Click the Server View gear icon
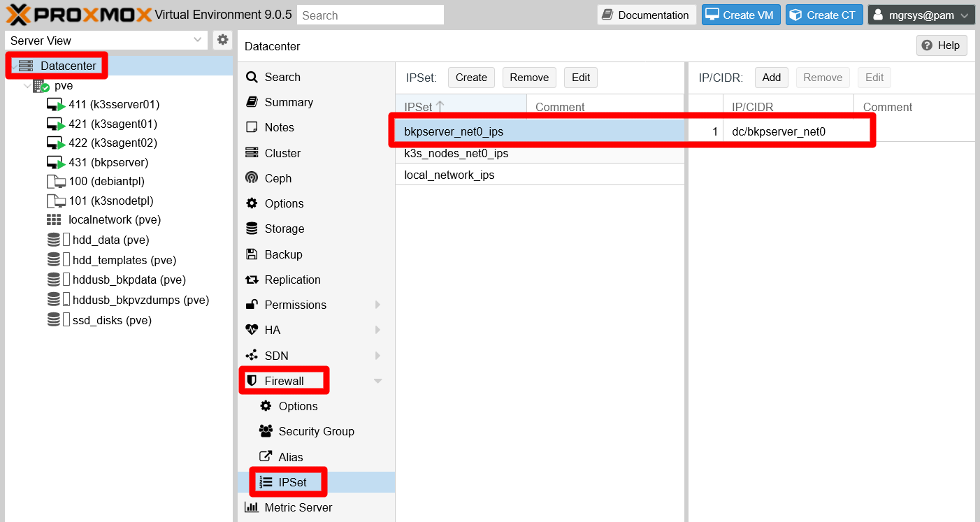Viewport: 980px width, 522px height. click(x=222, y=40)
